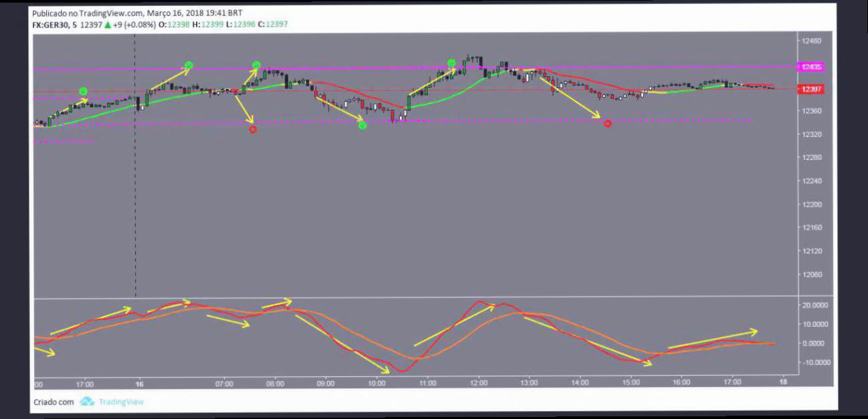Viewport: 868px width, 419px height.
Task: Click the day 16 label on time axis
Action: [139, 384]
